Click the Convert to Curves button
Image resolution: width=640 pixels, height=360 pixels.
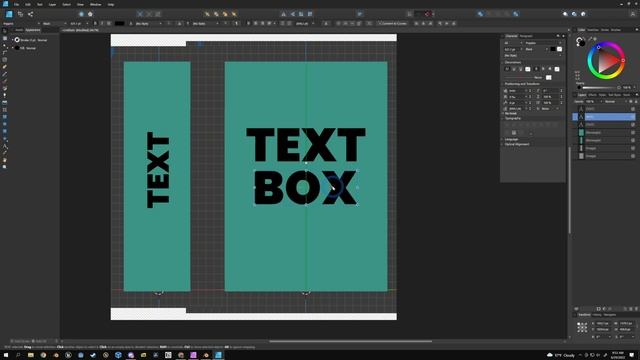click(x=393, y=23)
